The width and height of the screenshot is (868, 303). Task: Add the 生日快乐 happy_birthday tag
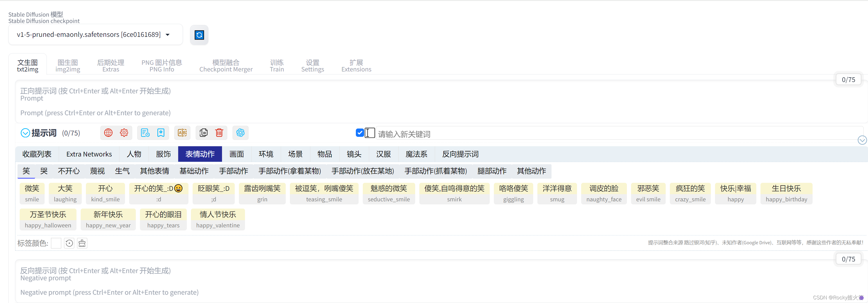tap(787, 194)
